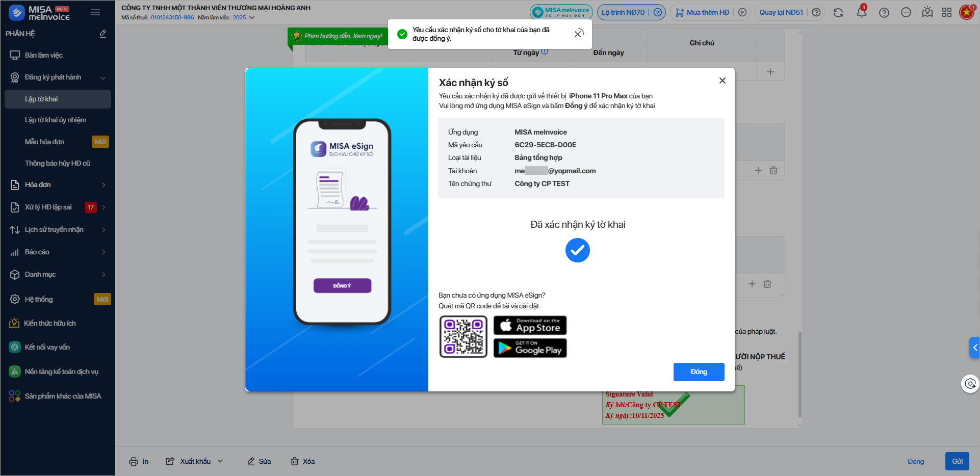This screenshot has height=476, width=980.
Task: Click the MISA eSign QR code
Action: point(463,337)
